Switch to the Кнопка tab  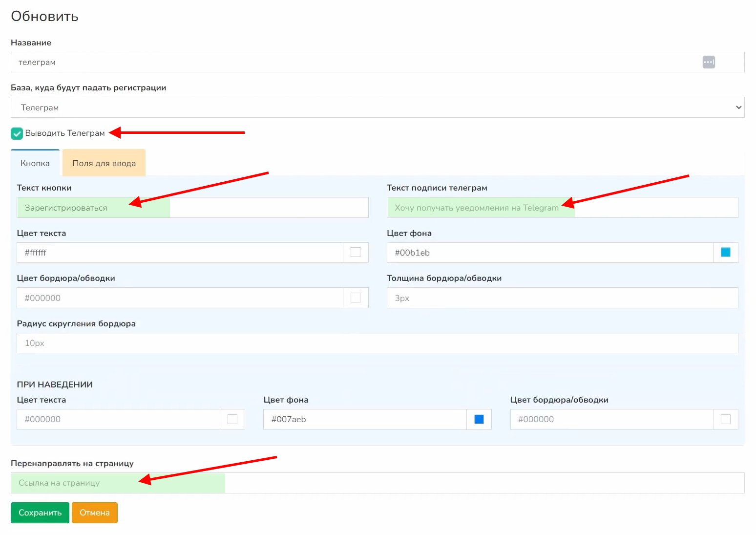(35, 163)
